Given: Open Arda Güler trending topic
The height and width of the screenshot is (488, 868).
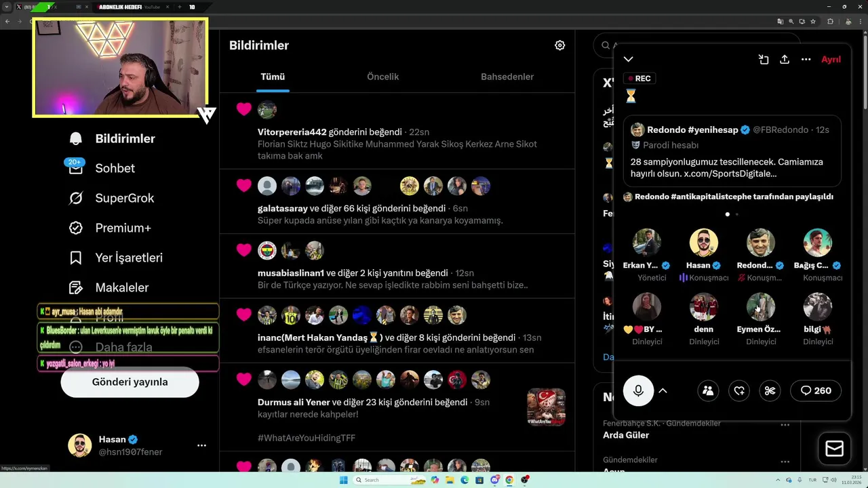Looking at the screenshot, I should [626, 435].
